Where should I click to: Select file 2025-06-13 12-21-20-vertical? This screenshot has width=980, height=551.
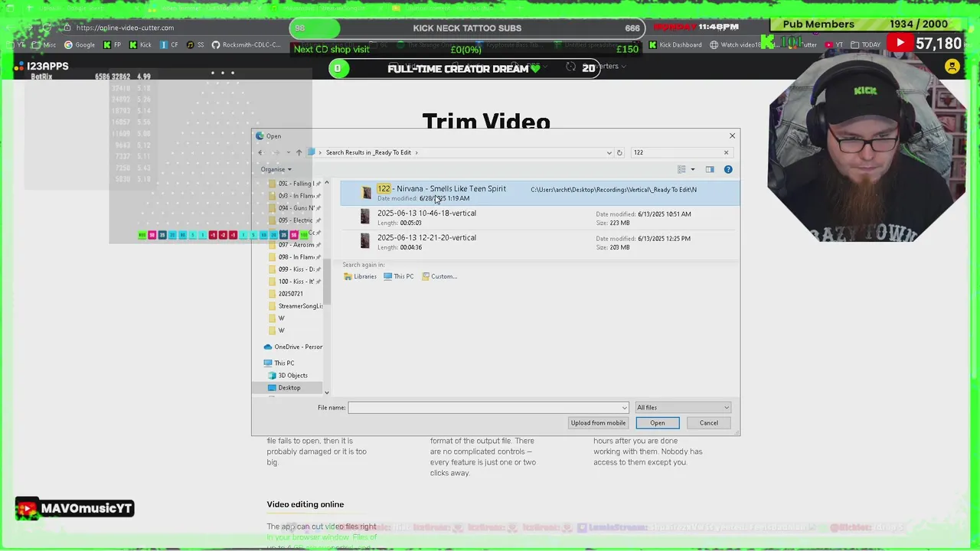click(540, 242)
